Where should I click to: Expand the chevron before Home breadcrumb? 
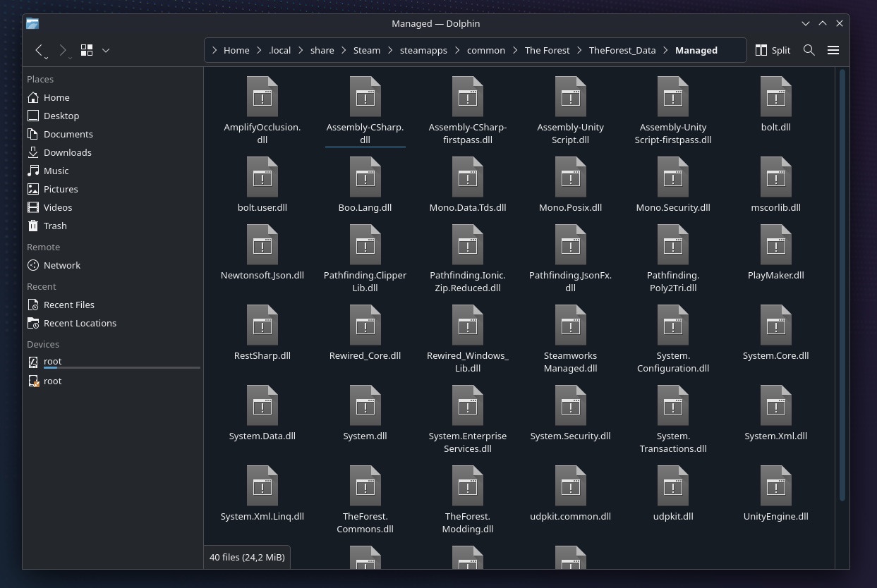coord(214,50)
